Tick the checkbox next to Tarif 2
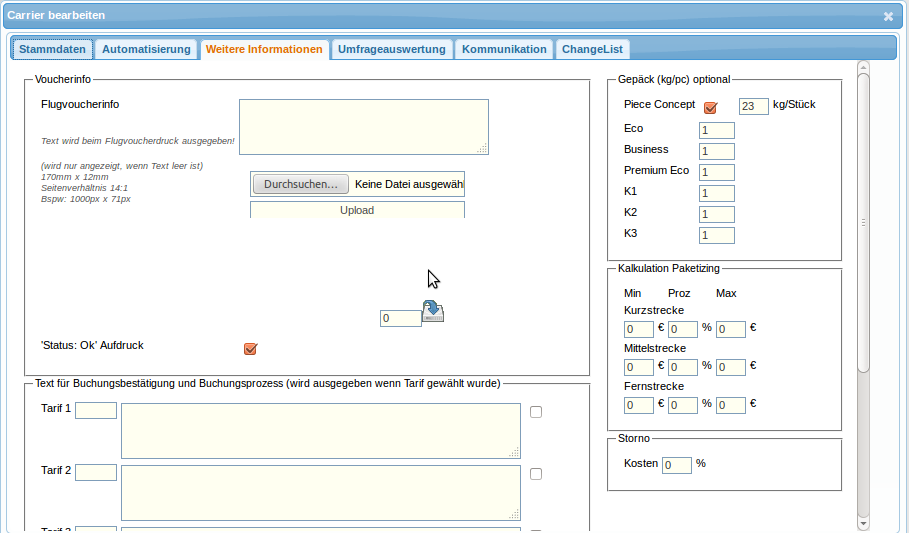The height and width of the screenshot is (533, 909). [x=536, y=474]
